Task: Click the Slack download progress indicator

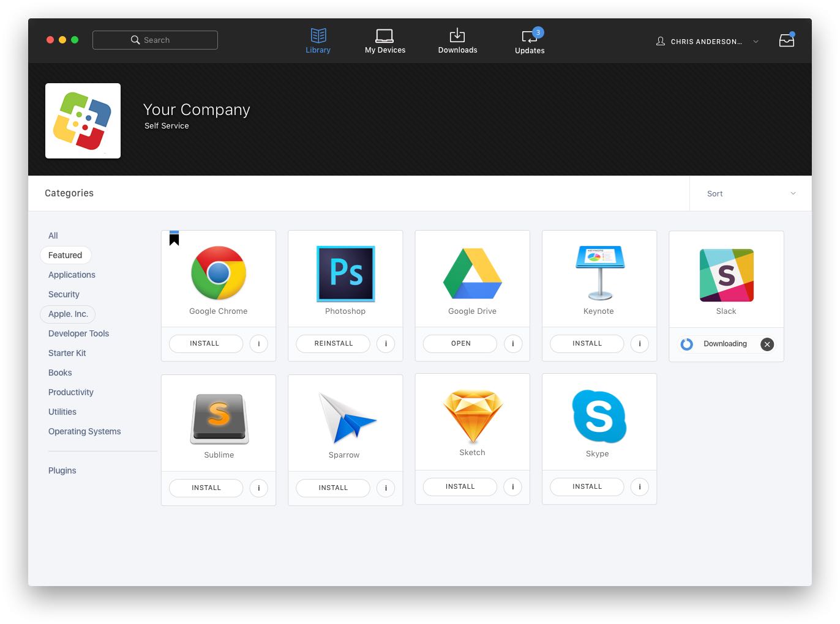Action: coord(686,344)
